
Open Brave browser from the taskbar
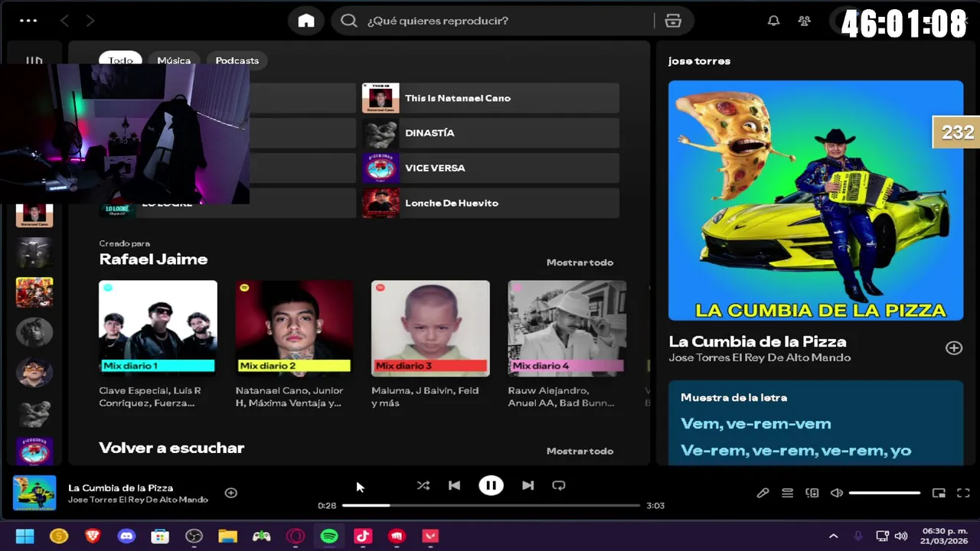93,536
